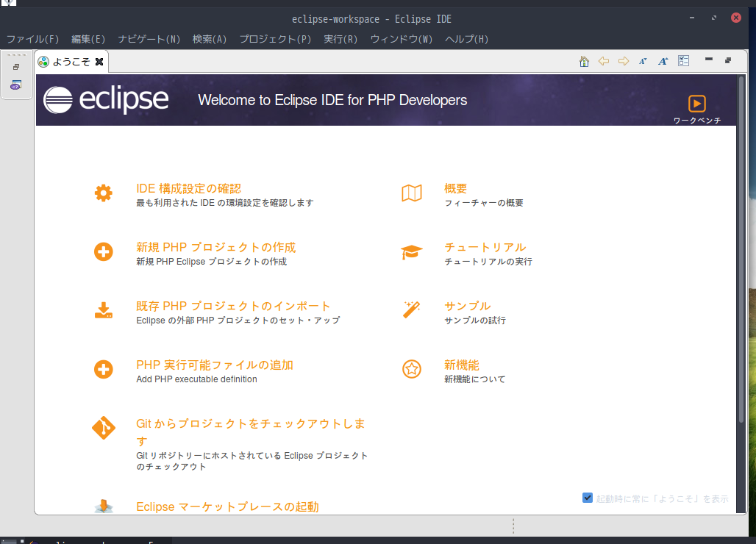
Task: Click the PHP perspective icon in left trim
Action: tap(16, 85)
